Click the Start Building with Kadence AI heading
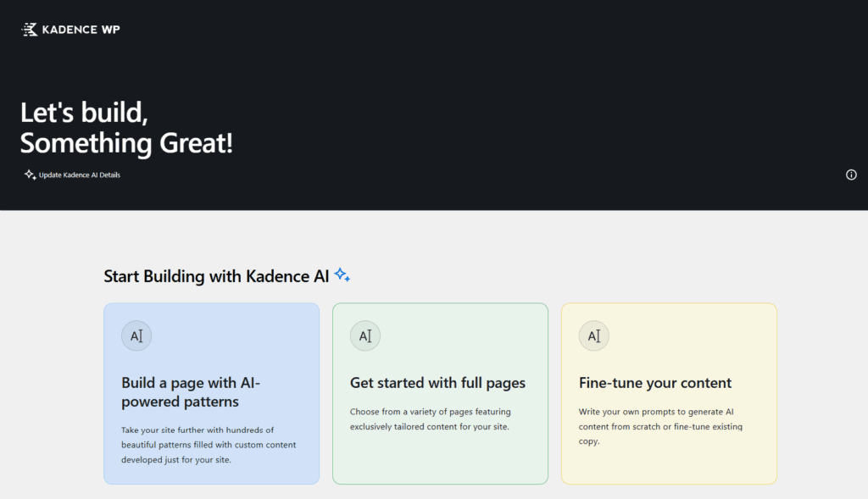The height and width of the screenshot is (499, 868). (214, 275)
